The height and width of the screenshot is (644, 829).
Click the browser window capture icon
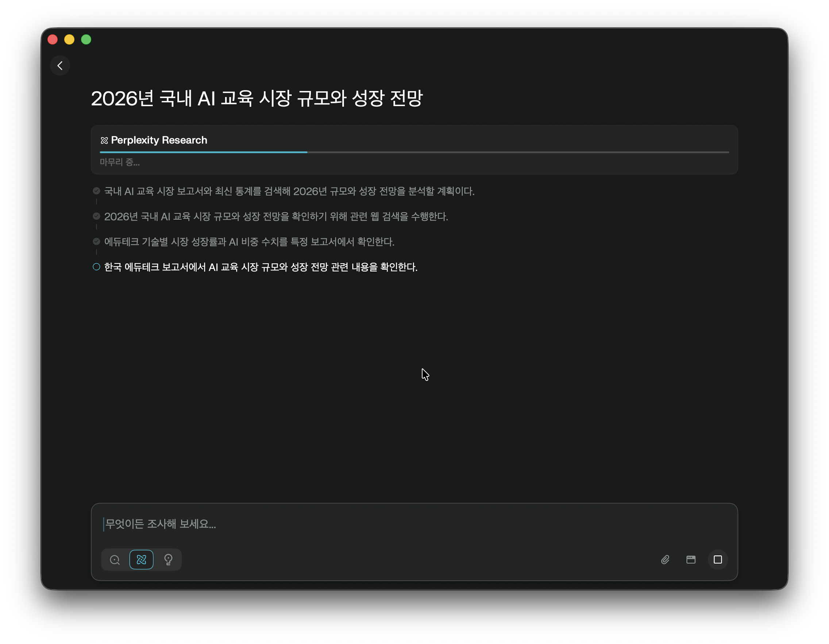pyautogui.click(x=691, y=559)
